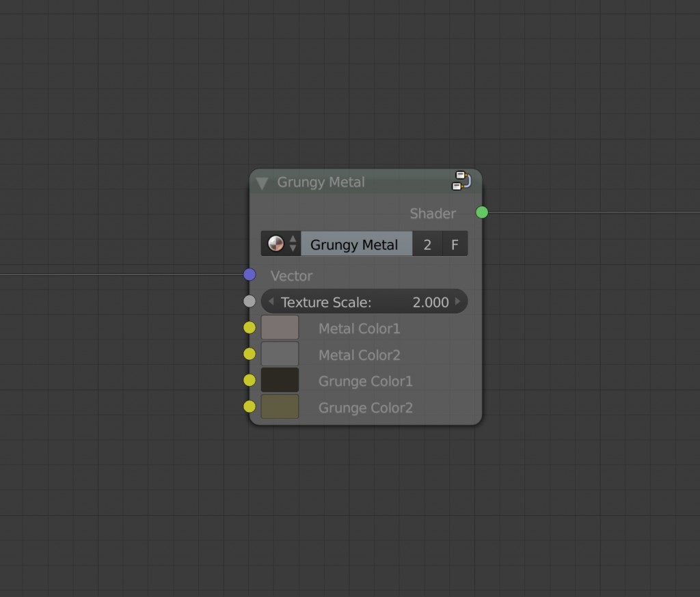Click the yellow socket next to Grunge Color1
This screenshot has width=700, height=597.
(249, 380)
